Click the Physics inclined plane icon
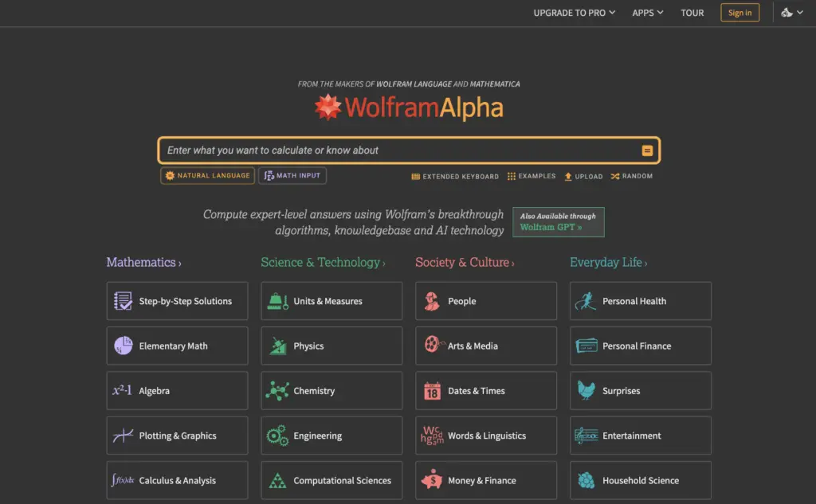 [x=278, y=346]
